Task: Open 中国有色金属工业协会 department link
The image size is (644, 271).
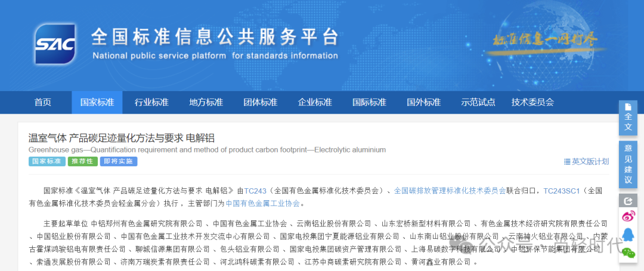Action: 263,203
